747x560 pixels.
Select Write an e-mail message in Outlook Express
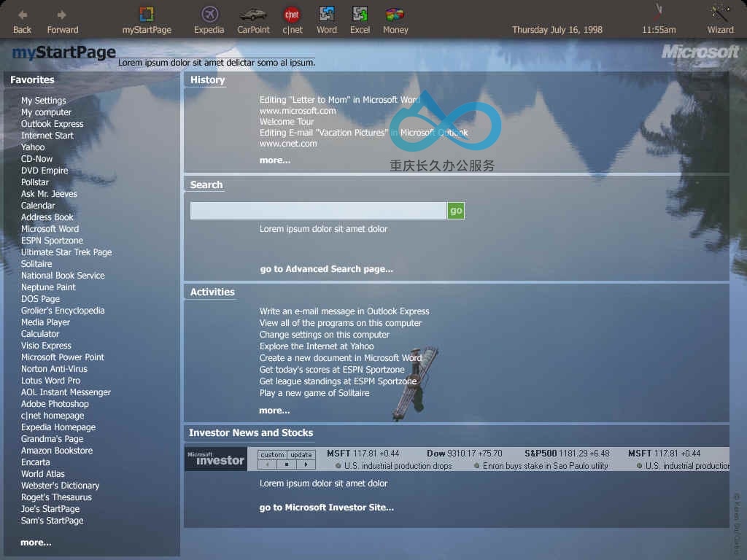344,311
